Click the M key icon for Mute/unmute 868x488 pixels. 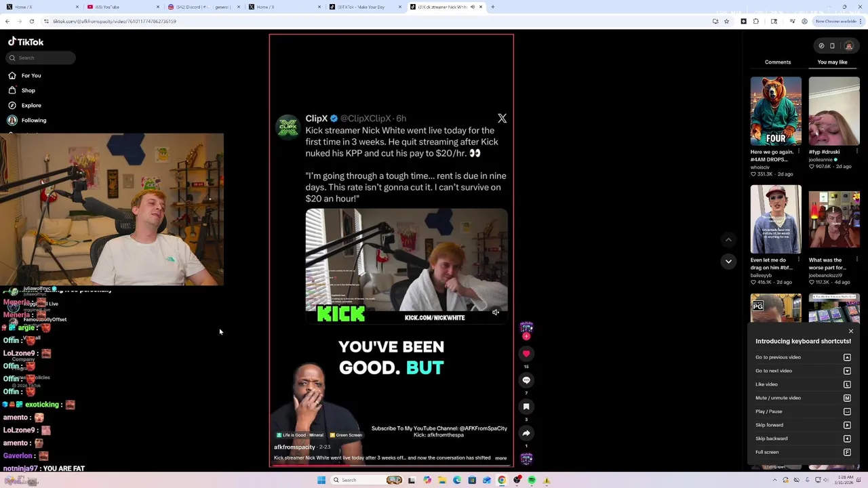[847, 398]
